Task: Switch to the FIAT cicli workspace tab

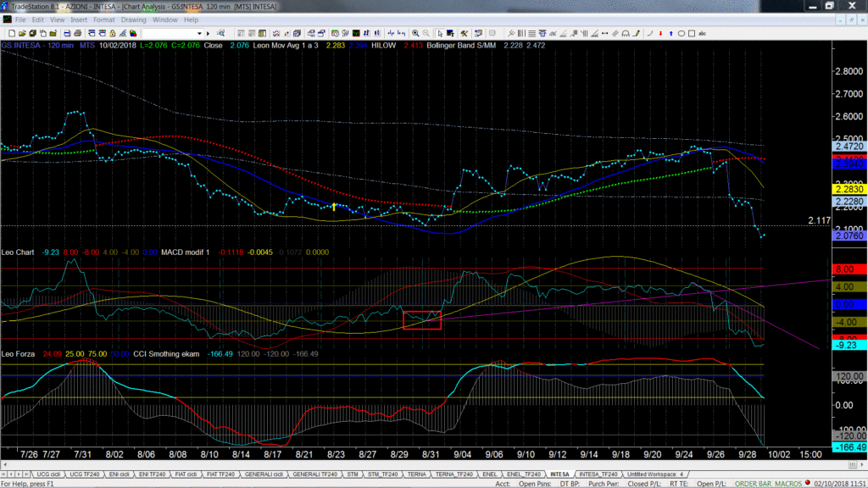Action: (x=186, y=474)
